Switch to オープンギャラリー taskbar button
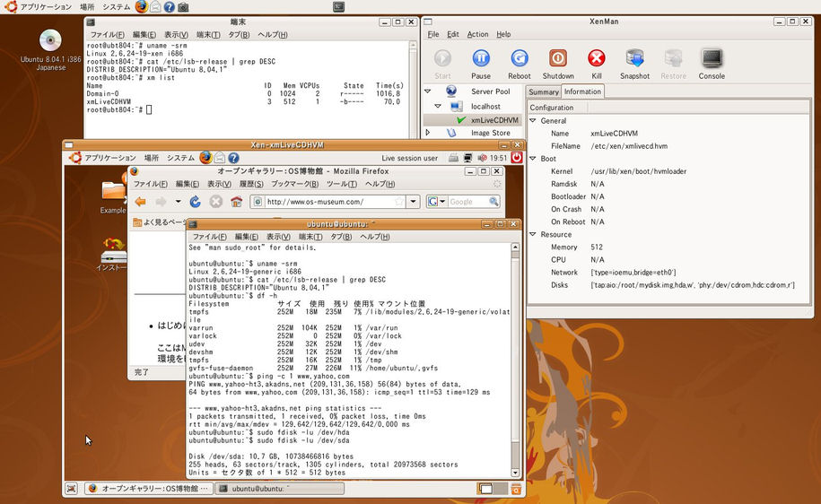 [x=149, y=488]
